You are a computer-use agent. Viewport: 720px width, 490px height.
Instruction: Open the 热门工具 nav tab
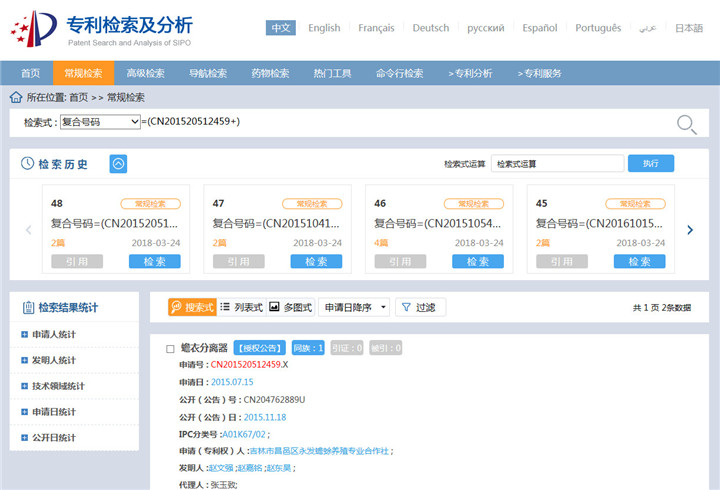(x=332, y=73)
